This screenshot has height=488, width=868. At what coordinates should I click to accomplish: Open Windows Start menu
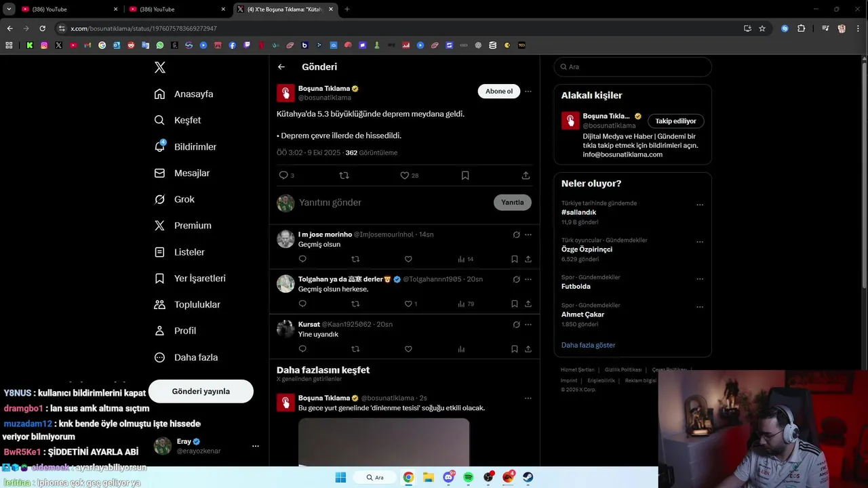pos(340,477)
